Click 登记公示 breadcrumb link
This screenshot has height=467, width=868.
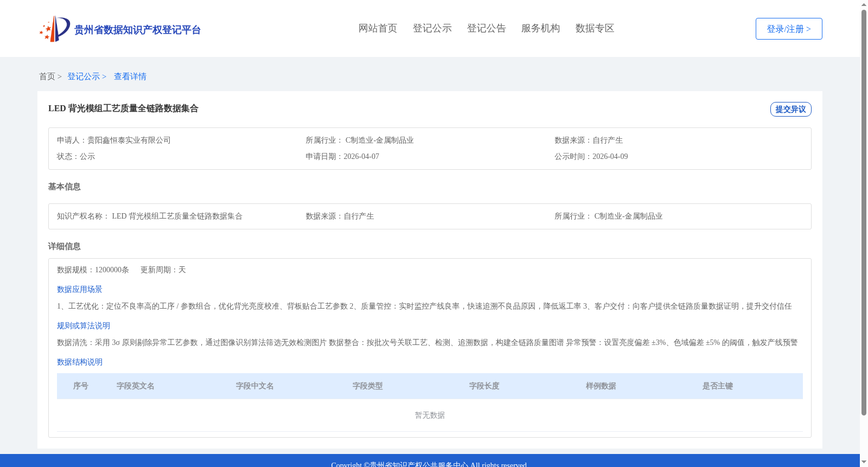point(84,76)
